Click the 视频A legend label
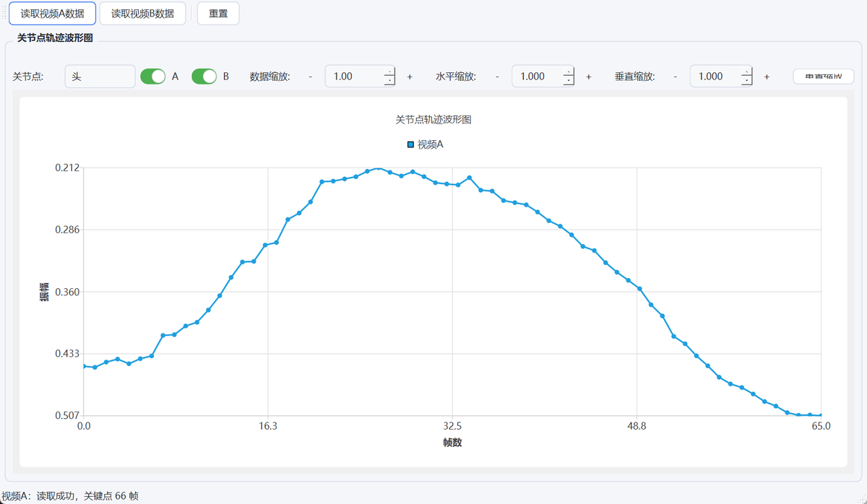Viewport: 867px width, 504px height. tap(431, 144)
